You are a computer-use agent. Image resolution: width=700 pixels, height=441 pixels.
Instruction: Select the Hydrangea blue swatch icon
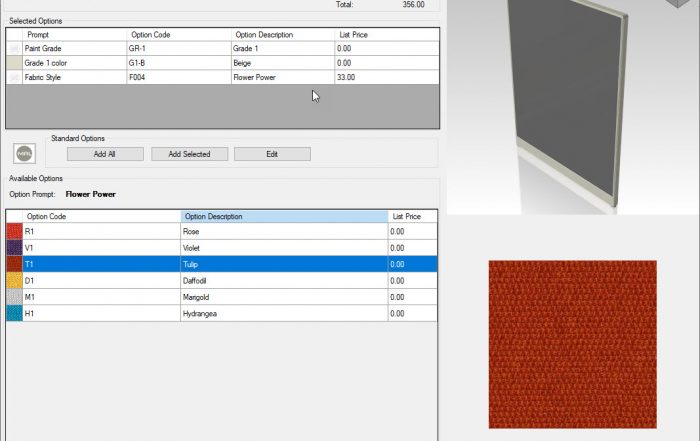coord(14,313)
